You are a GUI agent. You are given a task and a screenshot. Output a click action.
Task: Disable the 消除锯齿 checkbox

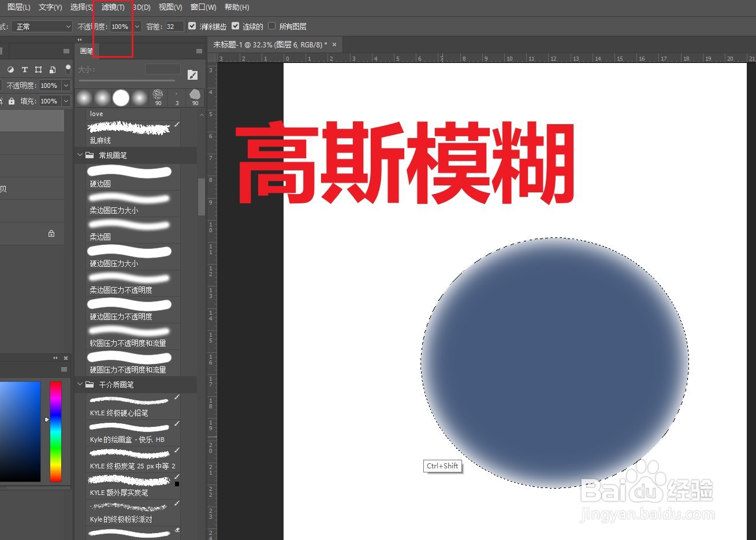pyautogui.click(x=192, y=26)
